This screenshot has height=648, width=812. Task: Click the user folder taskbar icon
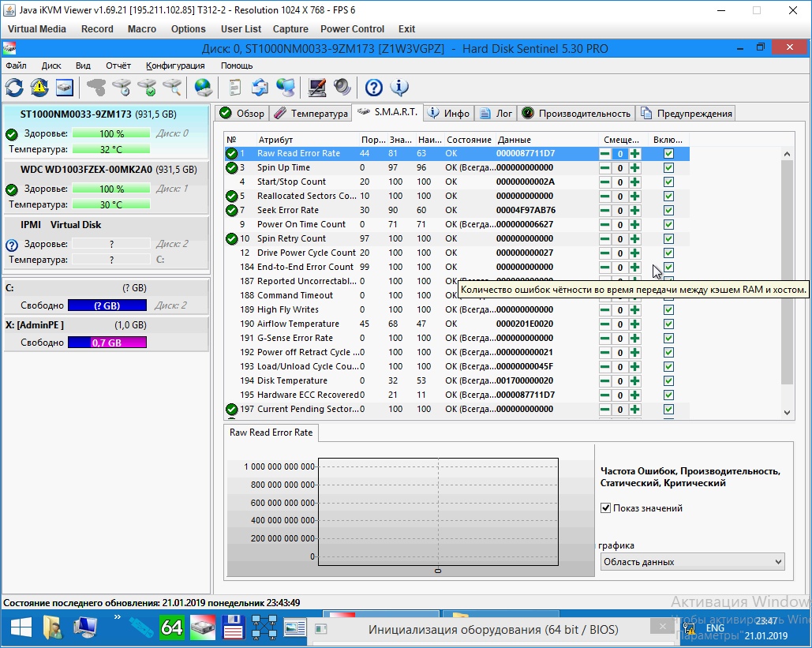point(53,627)
